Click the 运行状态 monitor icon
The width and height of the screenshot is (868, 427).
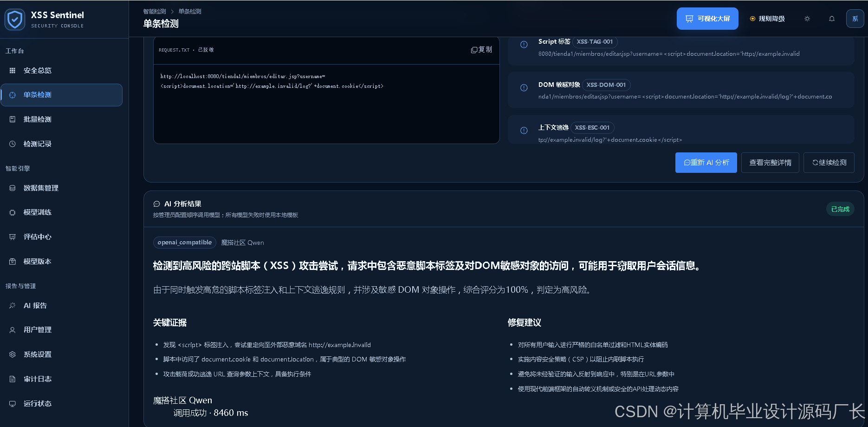(x=13, y=404)
